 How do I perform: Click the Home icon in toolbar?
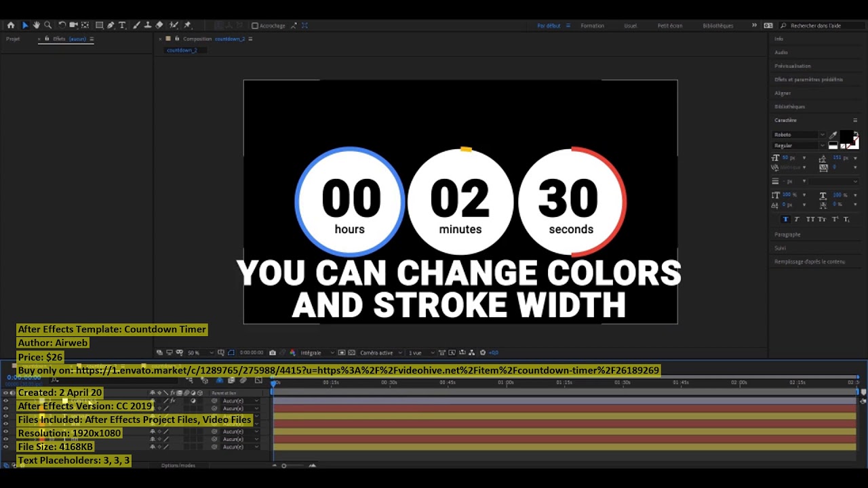[11, 25]
